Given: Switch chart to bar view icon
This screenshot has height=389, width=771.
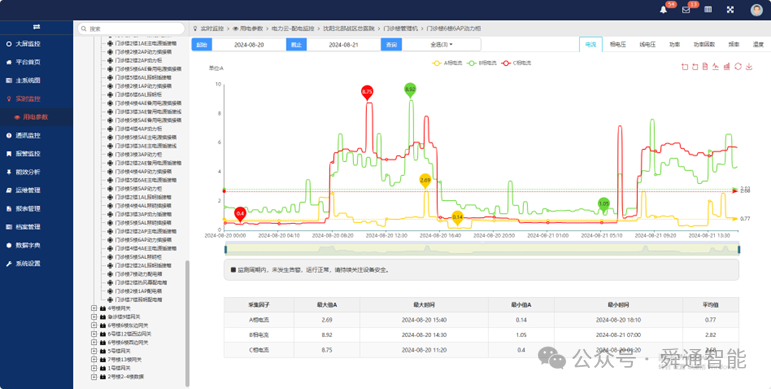Looking at the screenshot, I should pyautogui.click(x=727, y=67).
